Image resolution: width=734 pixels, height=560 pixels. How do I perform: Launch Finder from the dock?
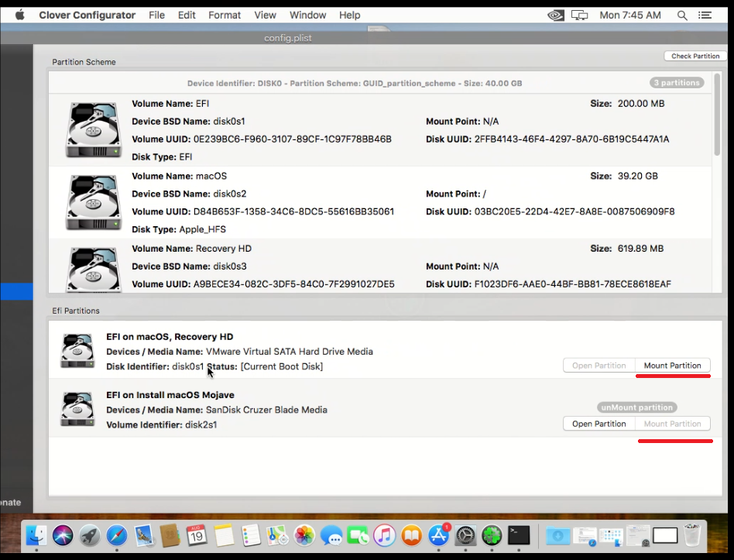click(x=36, y=535)
